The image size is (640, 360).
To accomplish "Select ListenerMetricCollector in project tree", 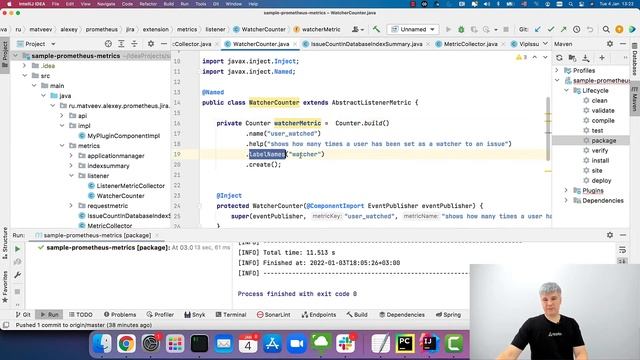I will [x=130, y=186].
